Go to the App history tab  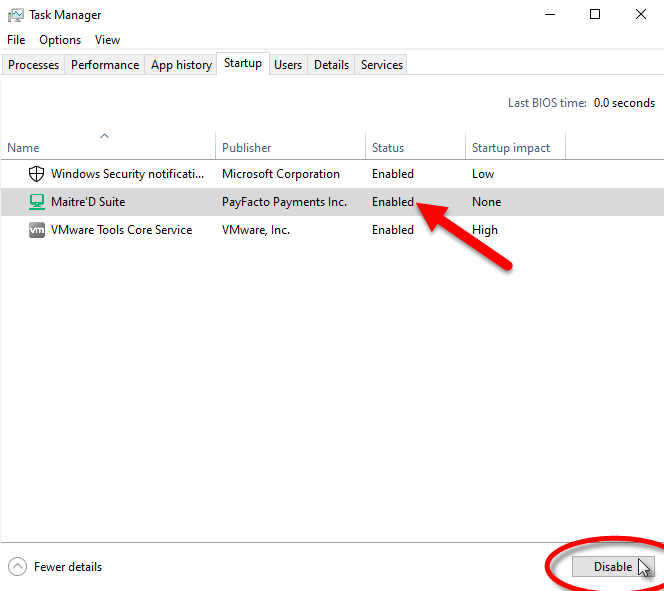[181, 65]
